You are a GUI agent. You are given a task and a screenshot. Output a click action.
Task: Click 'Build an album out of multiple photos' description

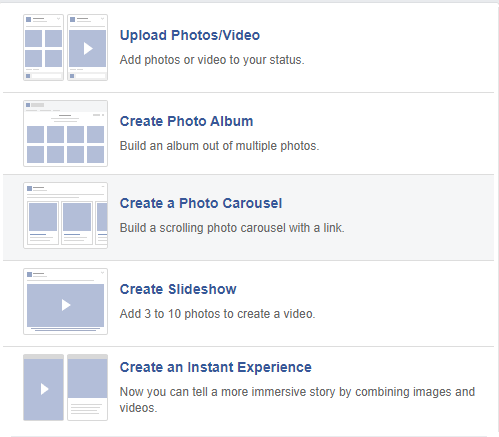click(219, 146)
